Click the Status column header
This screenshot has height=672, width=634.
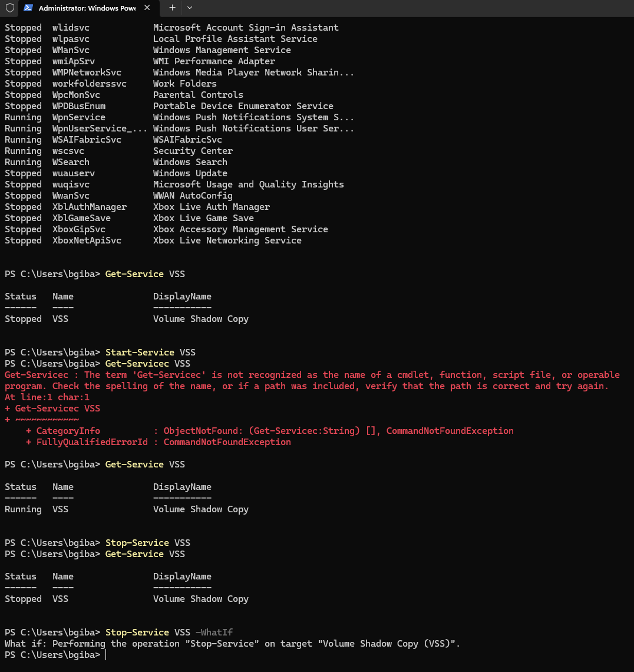[21, 296]
